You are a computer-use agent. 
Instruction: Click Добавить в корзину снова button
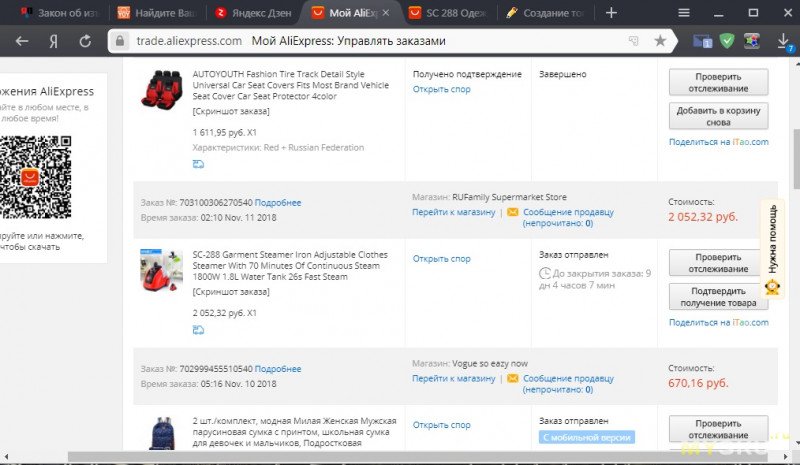[x=718, y=116]
